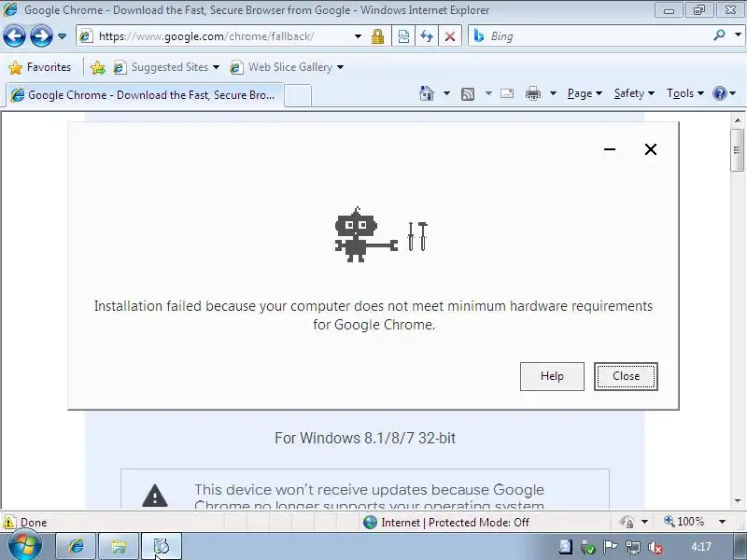Click the RSS Feeds icon

point(468,94)
